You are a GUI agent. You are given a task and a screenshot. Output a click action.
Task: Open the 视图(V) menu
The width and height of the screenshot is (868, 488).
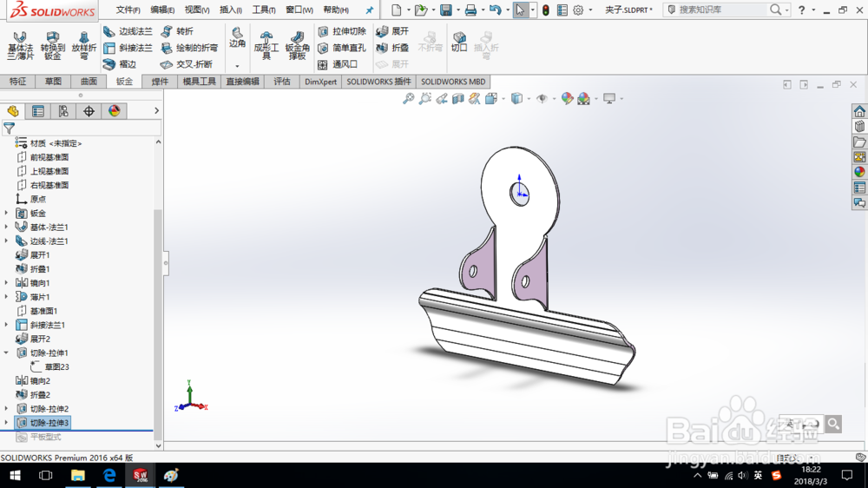196,10
